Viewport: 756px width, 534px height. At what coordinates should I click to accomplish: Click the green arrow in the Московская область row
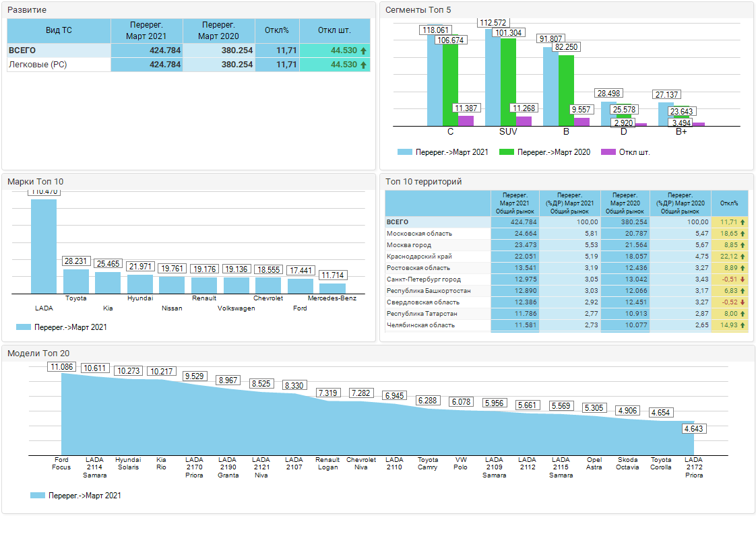[x=743, y=234]
